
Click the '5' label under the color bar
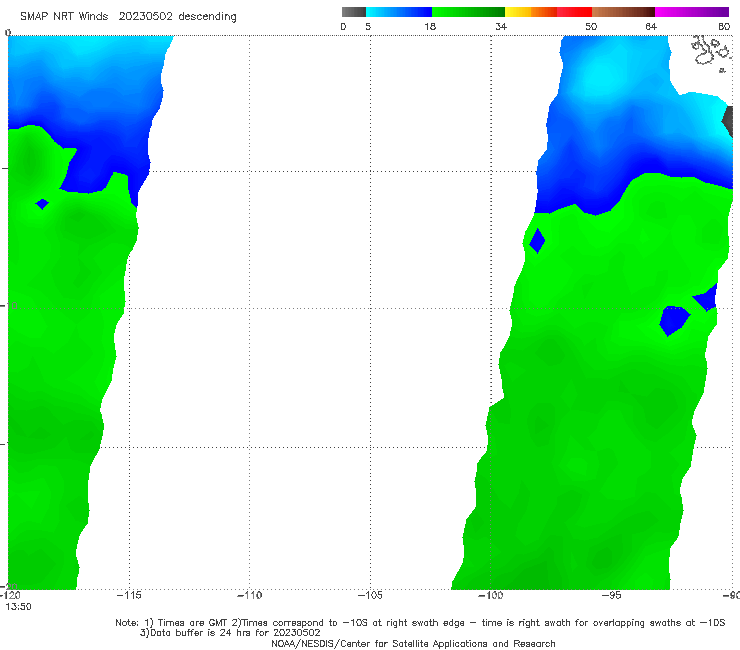point(368,27)
